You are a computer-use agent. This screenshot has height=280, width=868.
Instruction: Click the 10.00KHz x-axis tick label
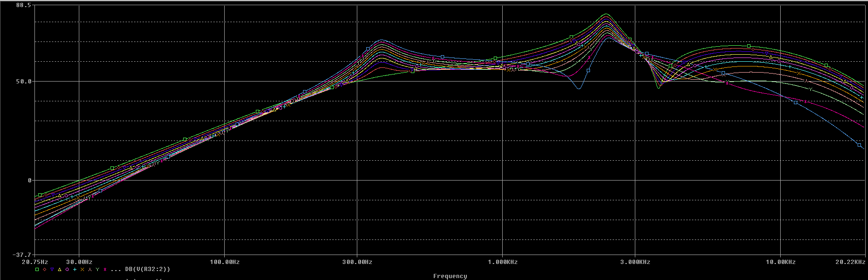pyautogui.click(x=781, y=262)
